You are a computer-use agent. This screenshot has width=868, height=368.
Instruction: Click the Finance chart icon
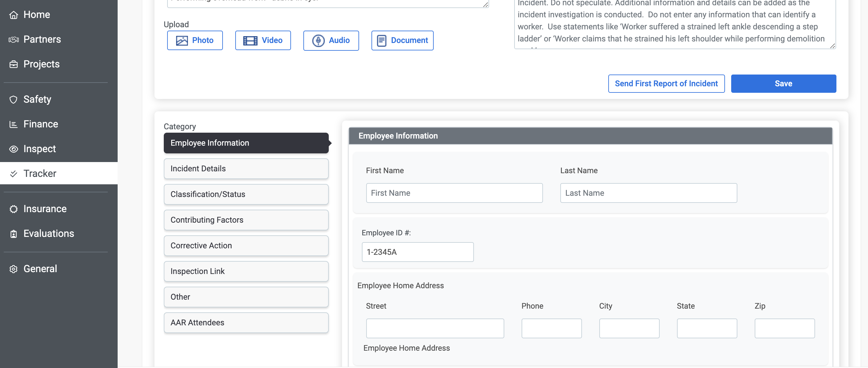(x=14, y=124)
